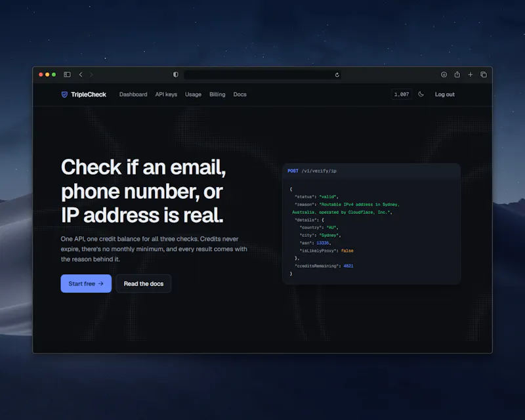
Task: Toggle the dark mode moon icon
Action: pos(421,94)
